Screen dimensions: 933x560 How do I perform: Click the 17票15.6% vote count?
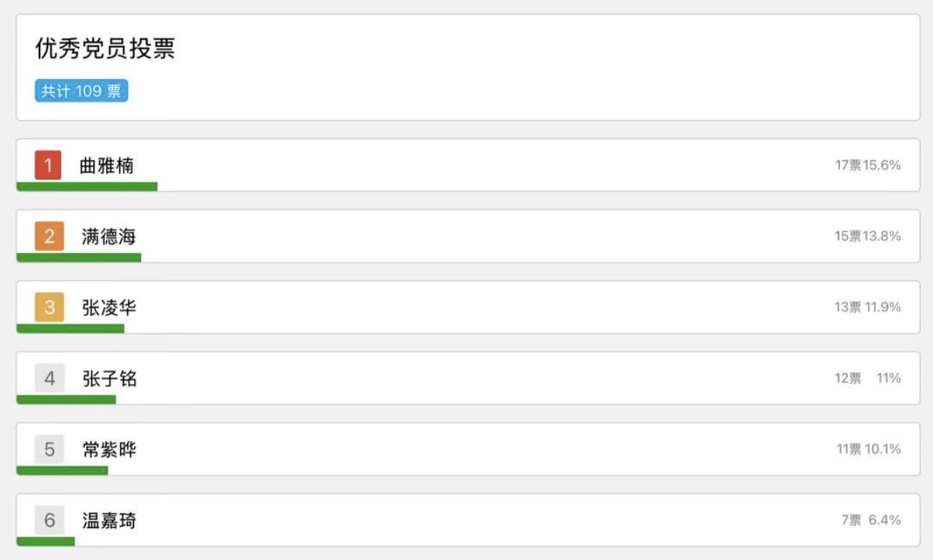[x=868, y=165]
